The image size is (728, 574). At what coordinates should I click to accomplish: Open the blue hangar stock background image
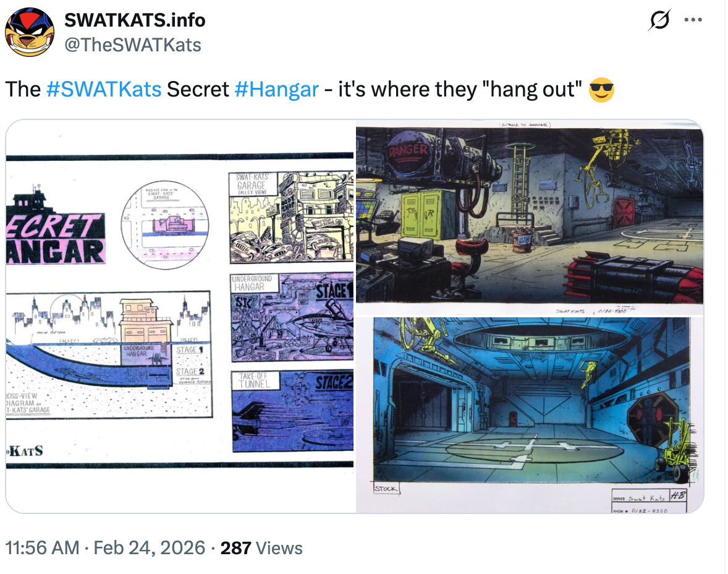point(530,415)
